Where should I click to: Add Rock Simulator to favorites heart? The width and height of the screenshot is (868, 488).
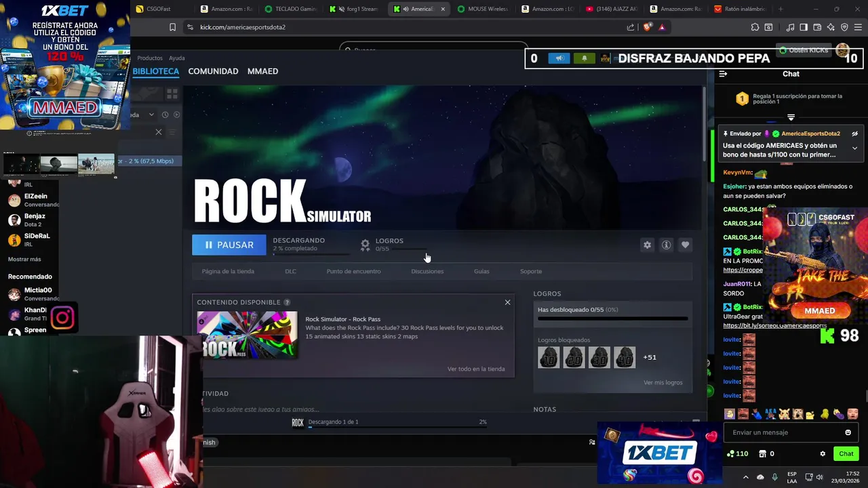(685, 245)
